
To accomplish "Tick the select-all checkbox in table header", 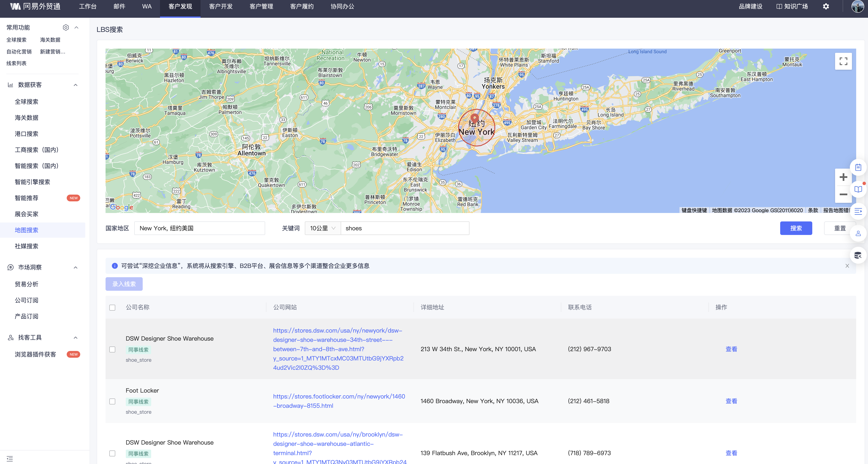I will 112,307.
